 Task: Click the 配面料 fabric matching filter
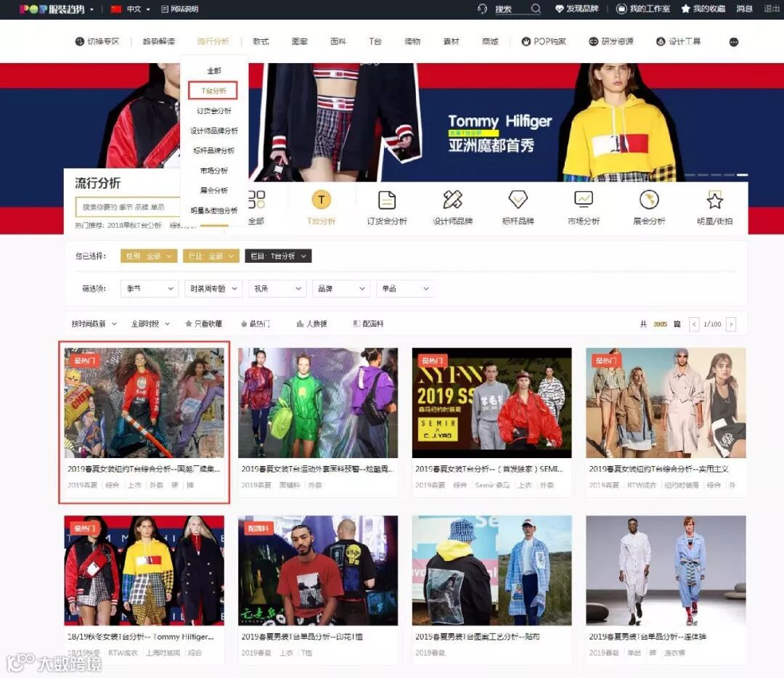[368, 324]
